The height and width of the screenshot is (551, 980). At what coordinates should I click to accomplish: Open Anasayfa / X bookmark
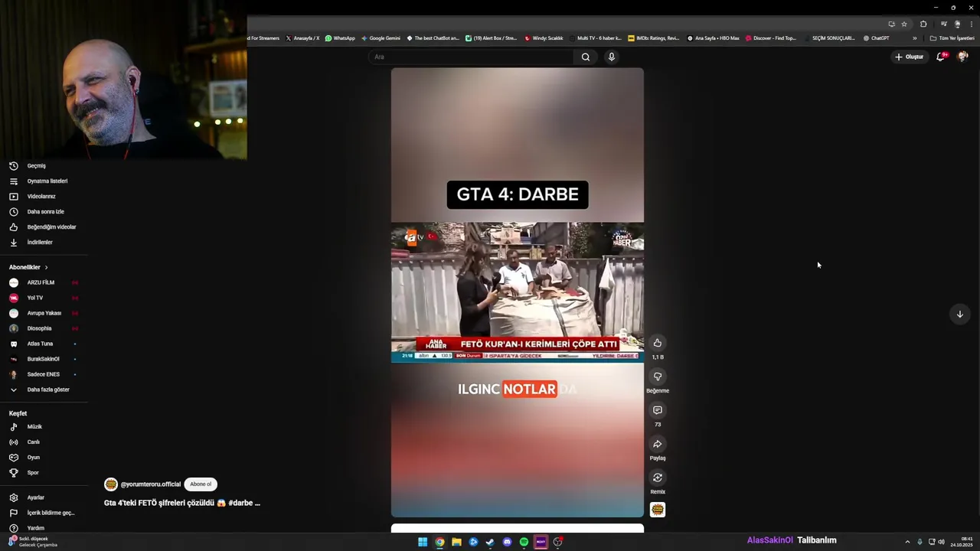tap(302, 38)
